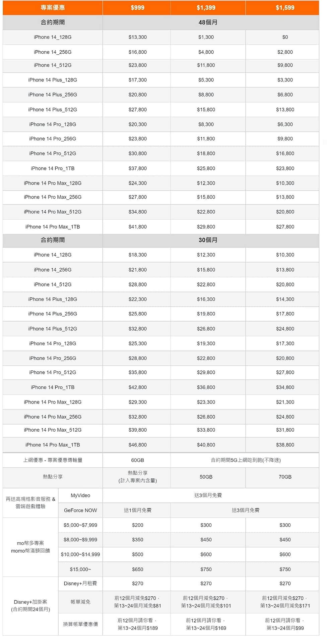
Task: Click the $0 iPhone 14 price
Action: [x=285, y=37]
